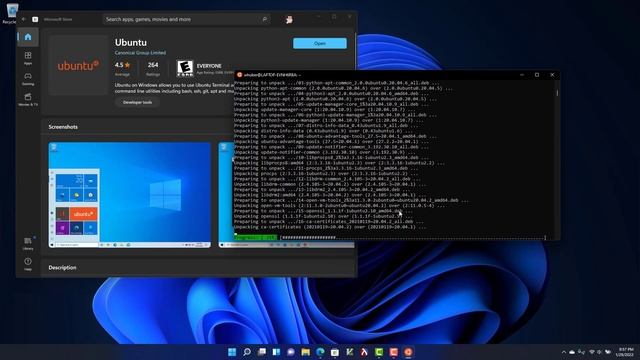This screenshot has width=640, height=360.
Task: Open File Explorer from the taskbar
Action: 305,352
